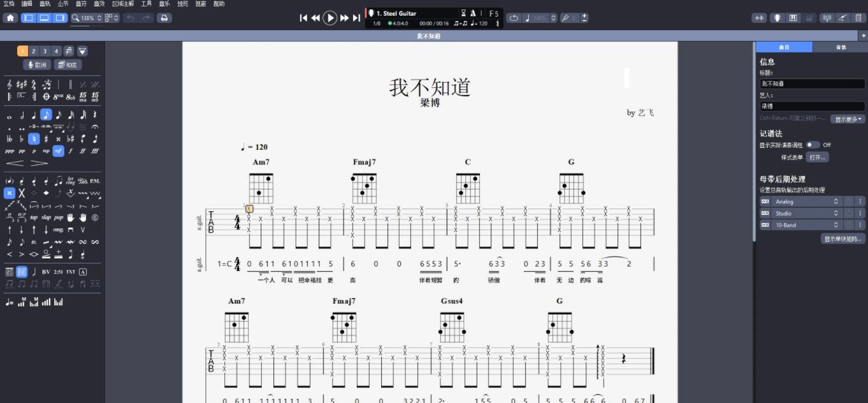Switch to the 音轨 tab in the right panel
Screen dimensions: 868x403
click(841, 47)
